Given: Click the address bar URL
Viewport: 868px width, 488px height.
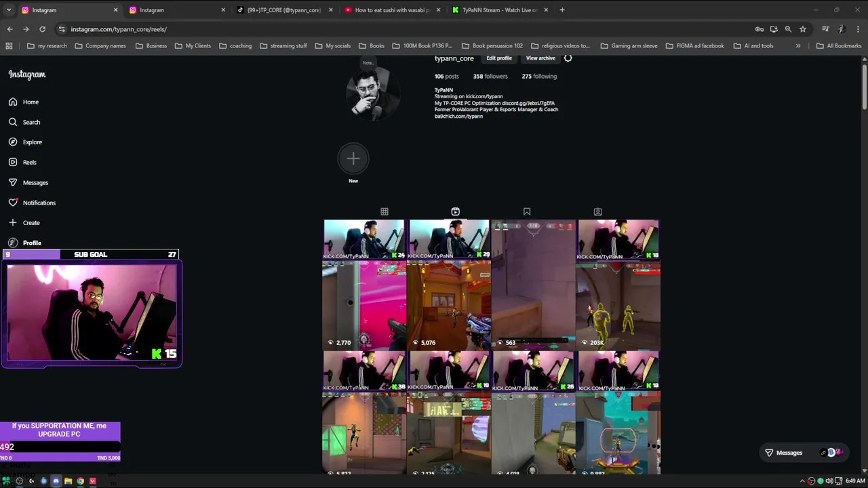Looking at the screenshot, I should pos(119,29).
